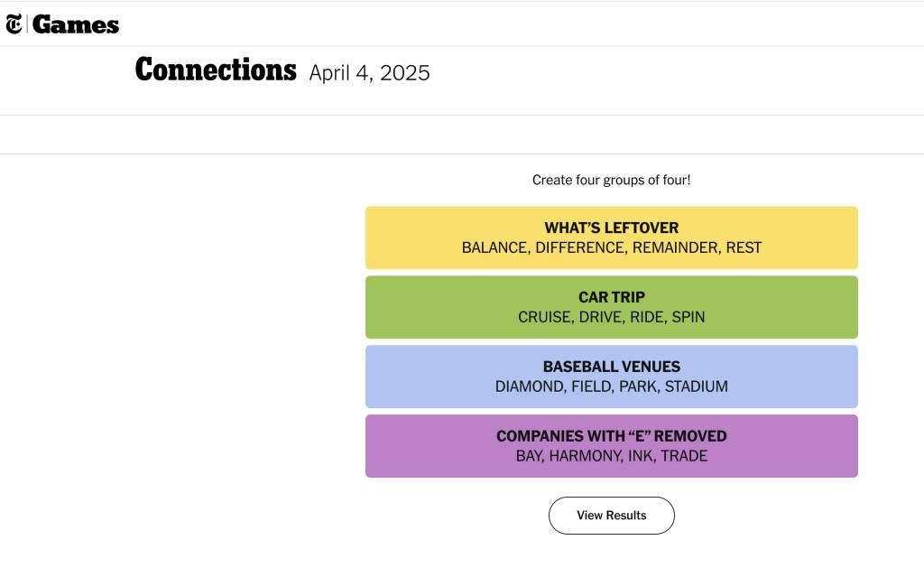Screen dimensions: 924x568
Task: Click the word DIAMOND in blue group
Action: click(529, 386)
